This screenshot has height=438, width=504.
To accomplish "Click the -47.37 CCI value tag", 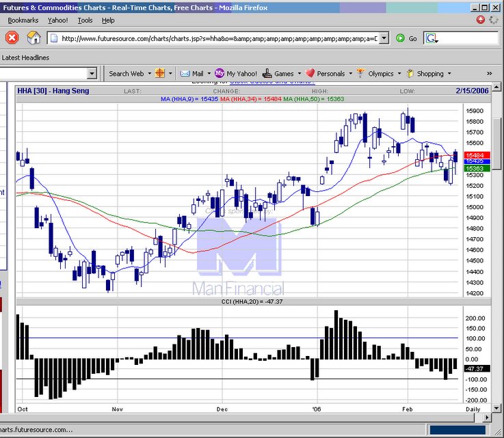I will pyautogui.click(x=477, y=368).
